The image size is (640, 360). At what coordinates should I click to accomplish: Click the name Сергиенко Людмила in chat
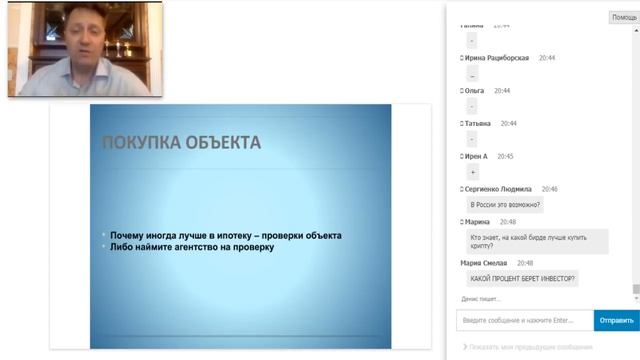(498, 189)
